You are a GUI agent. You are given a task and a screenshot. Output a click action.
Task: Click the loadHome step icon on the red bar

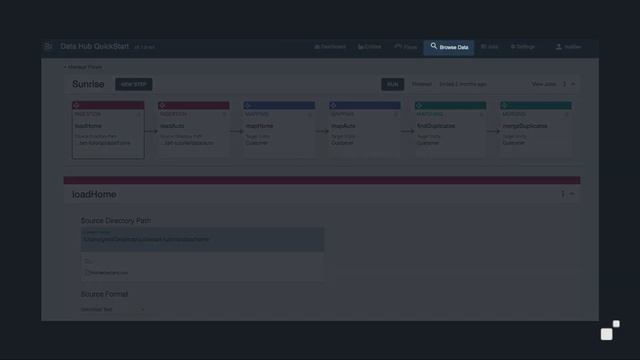(76, 105)
